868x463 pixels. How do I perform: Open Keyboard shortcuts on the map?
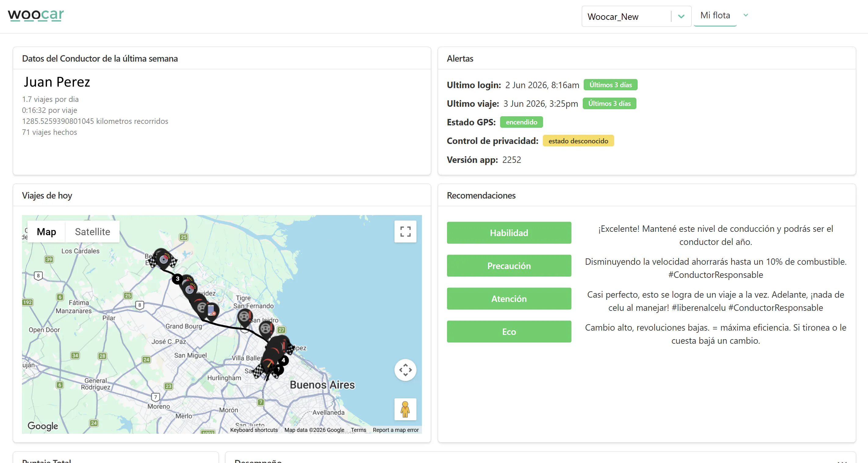click(x=254, y=430)
